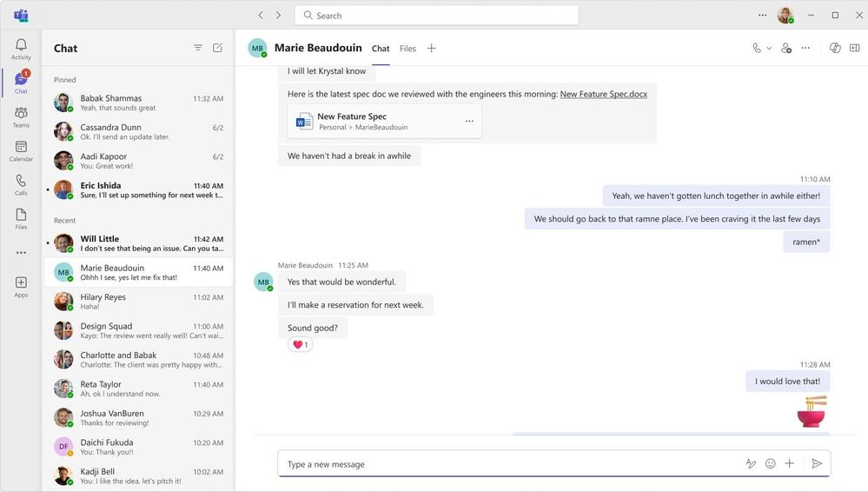Screen dimensions: 868x492
Task: Switch to the Files tab in the conversation
Action: pyautogui.click(x=407, y=49)
